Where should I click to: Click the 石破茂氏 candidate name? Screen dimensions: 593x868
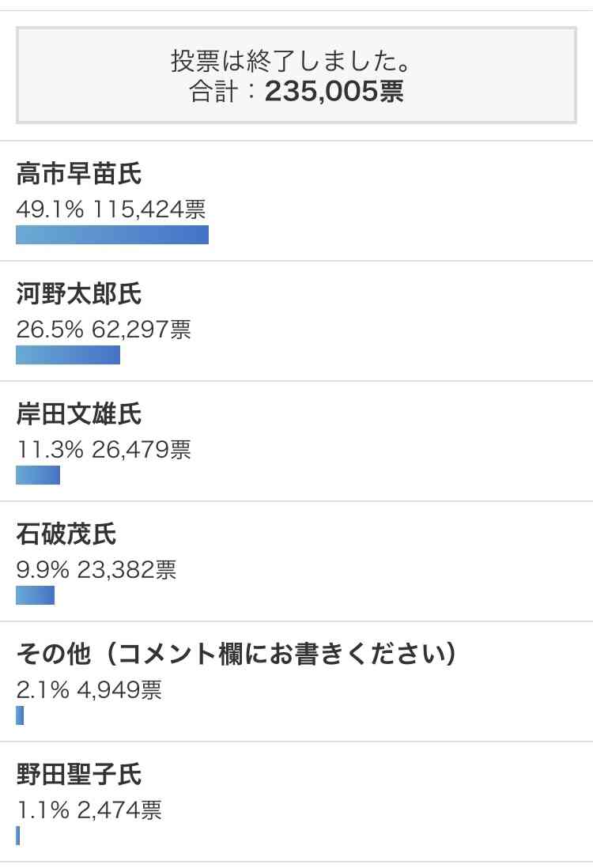[x=66, y=534]
